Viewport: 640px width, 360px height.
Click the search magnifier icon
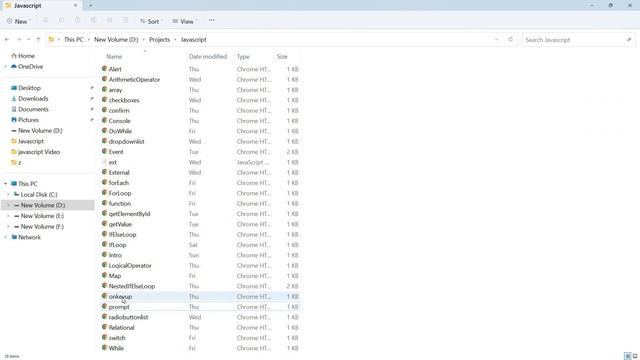coord(629,40)
